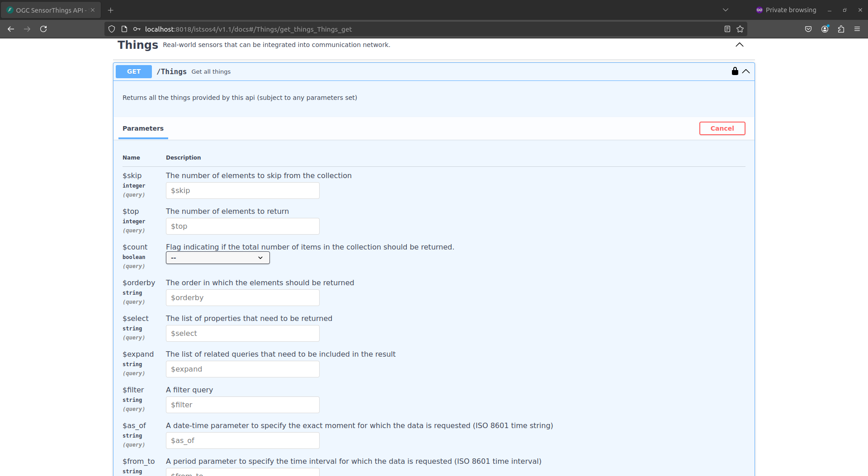Collapse the GET /Things operation arrow

[x=746, y=71]
